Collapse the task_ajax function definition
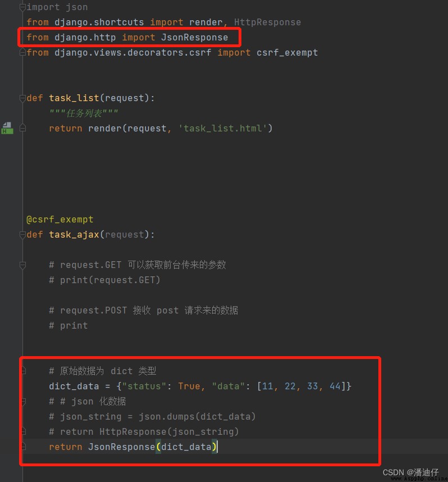The image size is (448, 482). coord(22,235)
